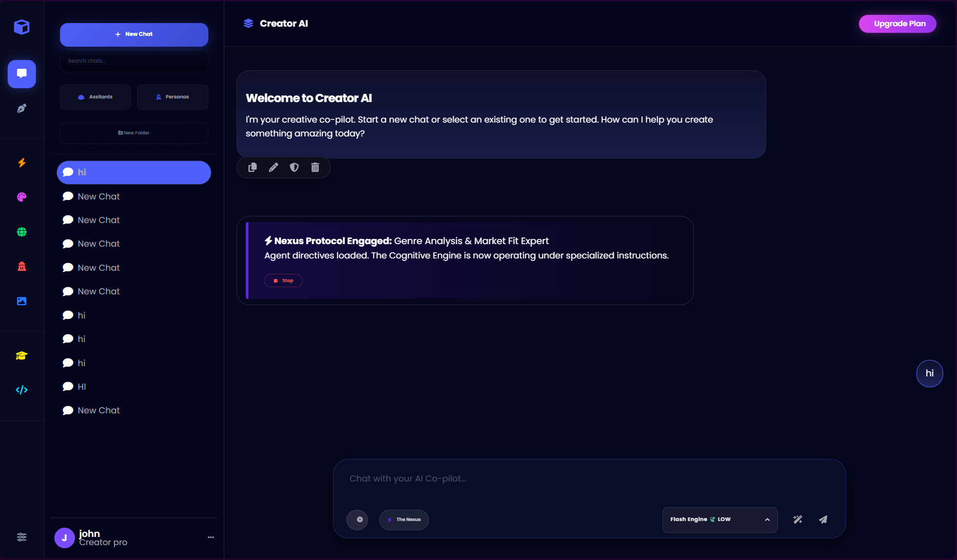Open the image gallery sidebar icon
Image resolution: width=957 pixels, height=560 pixels.
(x=22, y=301)
